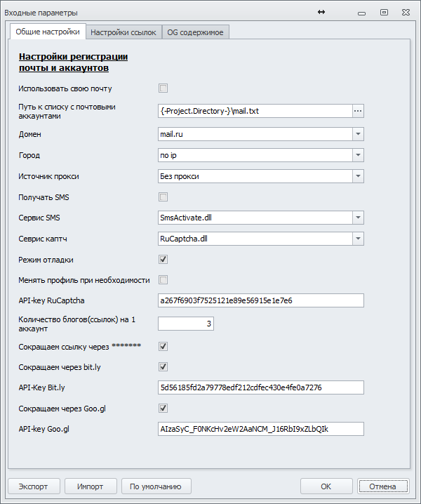421x504 pixels.
Task: Enable the Использовать свою почту checkbox
Action: click(x=163, y=88)
